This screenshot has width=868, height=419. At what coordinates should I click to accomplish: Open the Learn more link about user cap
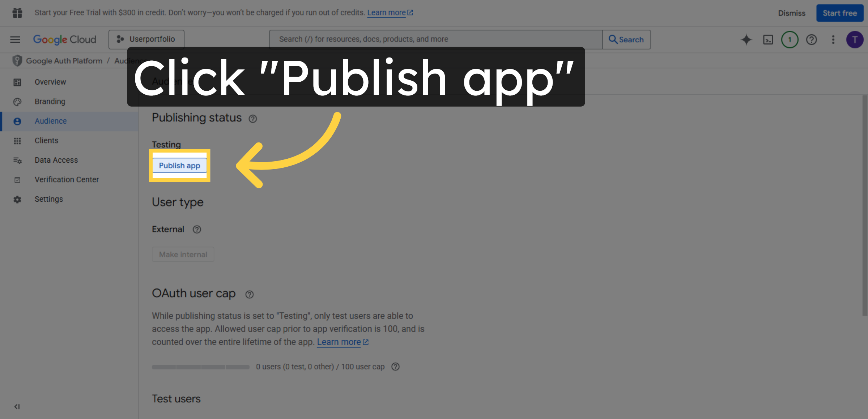[x=339, y=342]
